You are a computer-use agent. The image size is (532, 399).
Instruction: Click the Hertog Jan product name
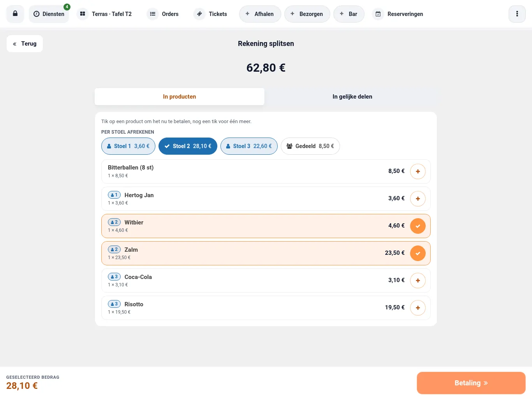point(139,195)
